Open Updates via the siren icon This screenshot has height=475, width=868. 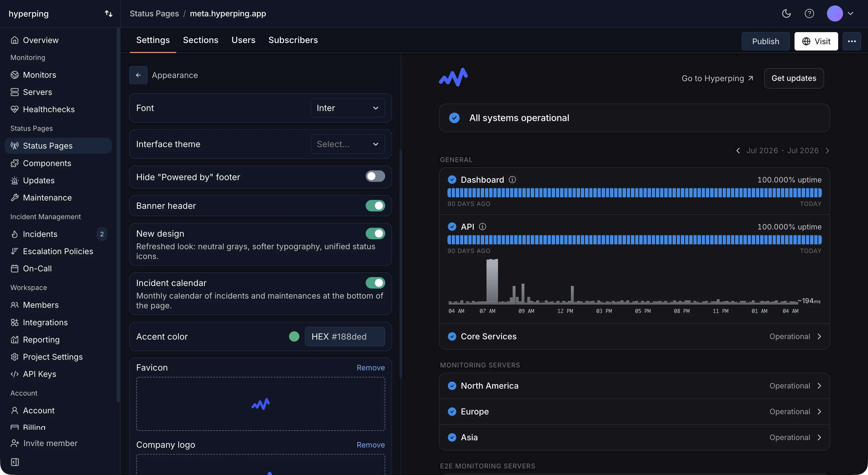coord(14,180)
